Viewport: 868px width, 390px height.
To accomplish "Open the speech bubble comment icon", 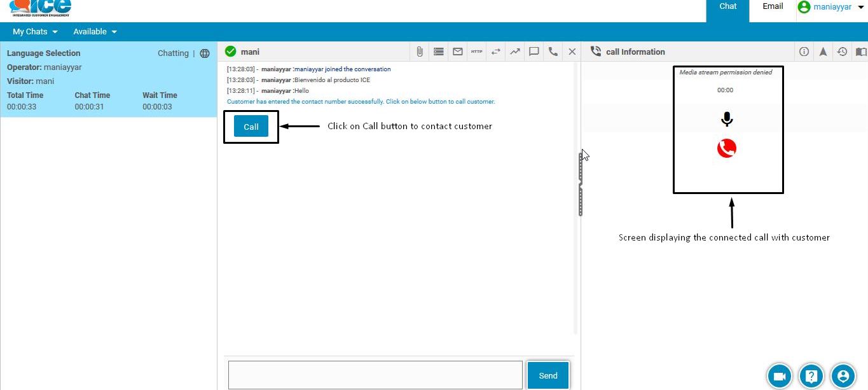I will [534, 52].
